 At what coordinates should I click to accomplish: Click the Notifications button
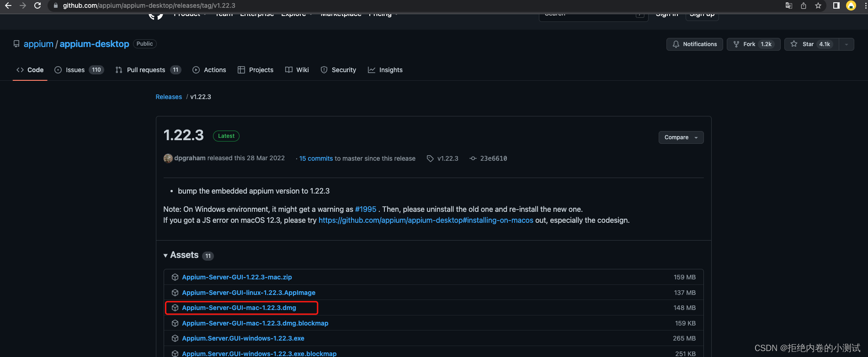(694, 44)
